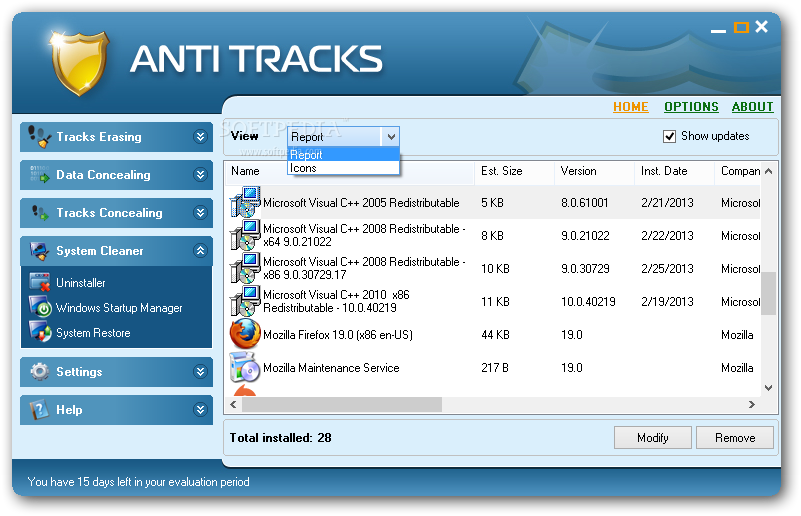
Task: Expand the Tracks Concealing section chevron
Action: click(x=200, y=213)
